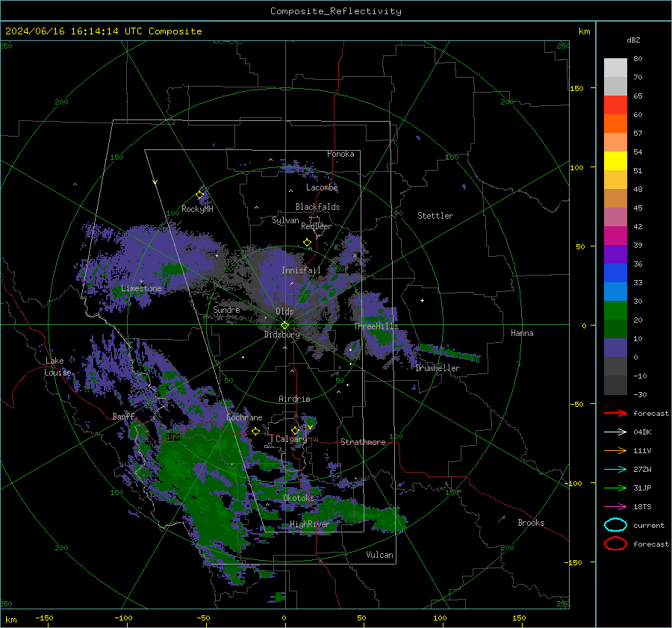Click the Sylvan label
Image resolution: width=672 pixels, height=628 pixels.
click(x=285, y=220)
